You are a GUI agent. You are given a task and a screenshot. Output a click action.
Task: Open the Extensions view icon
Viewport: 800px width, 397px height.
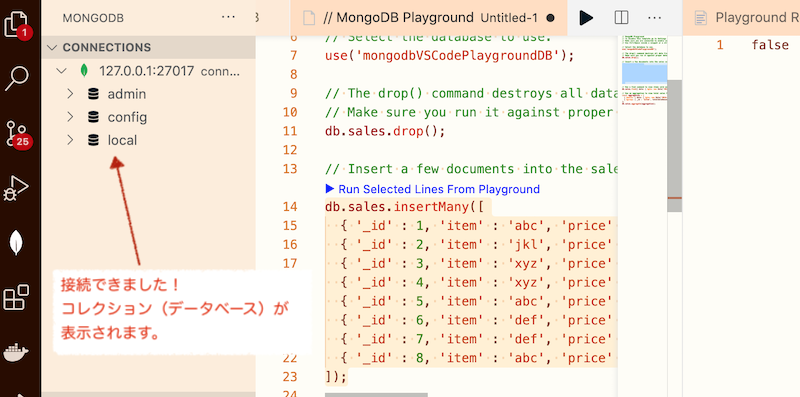coord(16,297)
